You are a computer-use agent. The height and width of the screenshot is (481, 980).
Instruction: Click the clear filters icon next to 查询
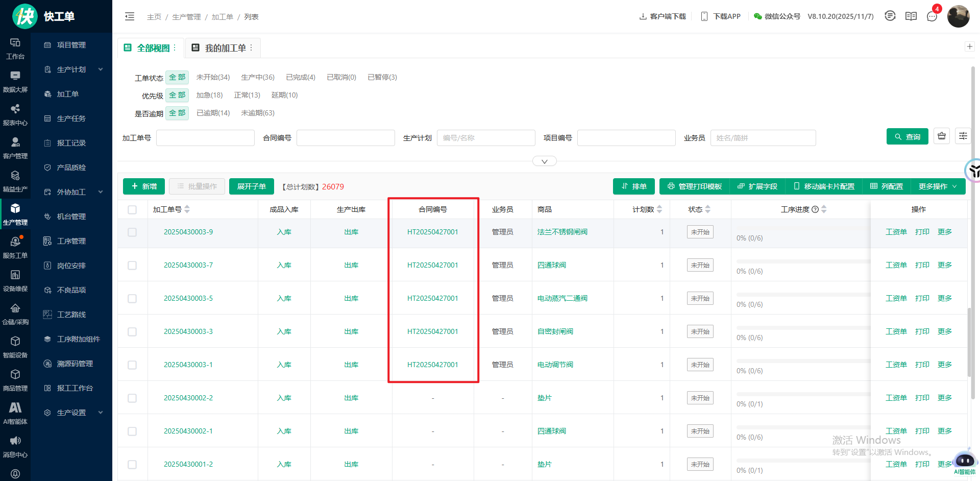[x=942, y=136]
